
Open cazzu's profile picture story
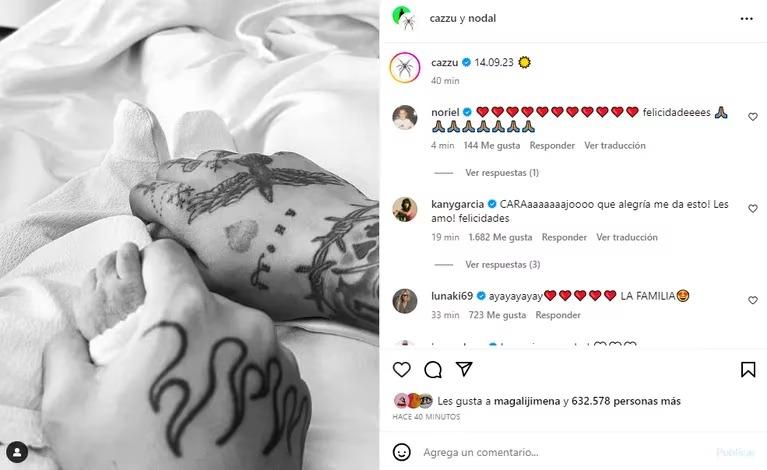coord(405,68)
